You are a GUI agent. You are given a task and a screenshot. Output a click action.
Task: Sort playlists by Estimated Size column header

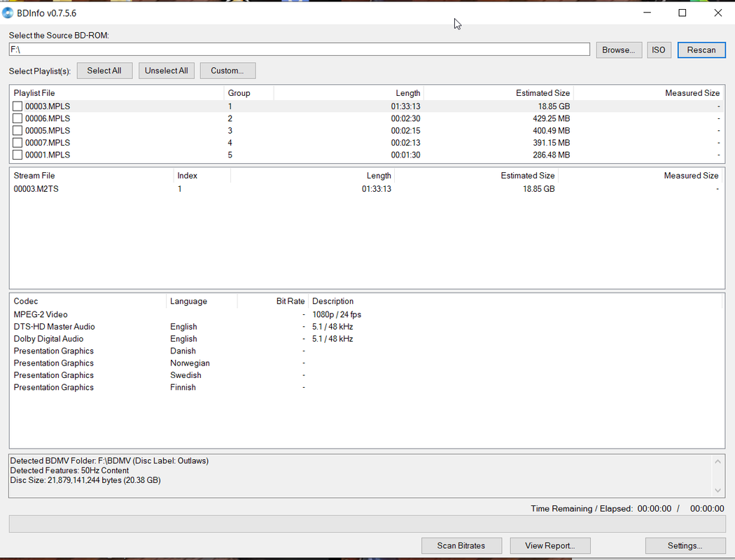(x=498, y=93)
